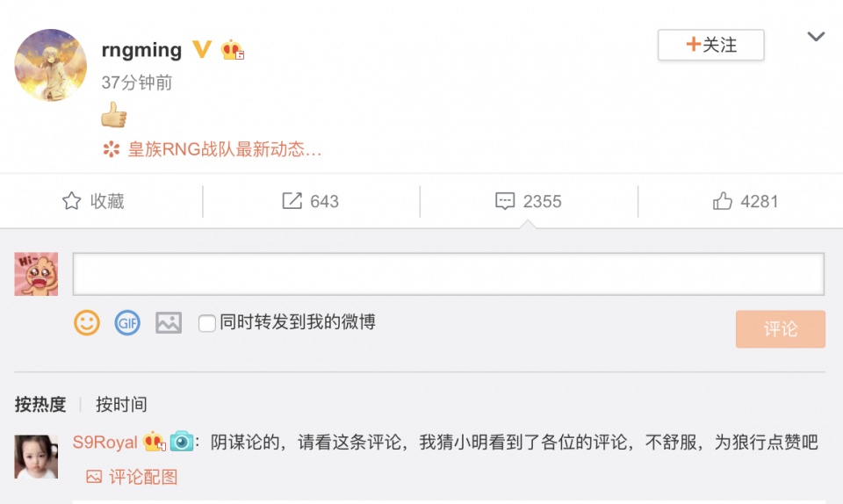The image size is (843, 504).
Task: Sort comments by 按时间
Action: pyautogui.click(x=121, y=404)
